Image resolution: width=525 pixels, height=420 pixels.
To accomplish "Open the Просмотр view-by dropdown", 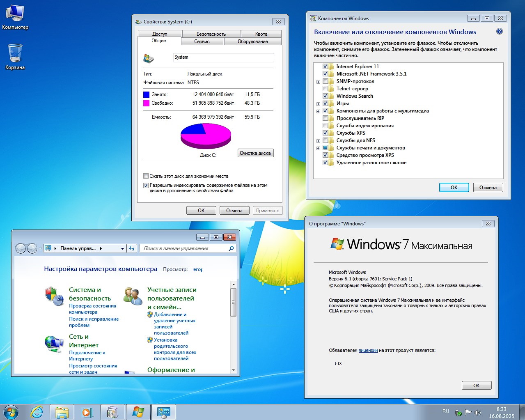I will pyautogui.click(x=198, y=269).
